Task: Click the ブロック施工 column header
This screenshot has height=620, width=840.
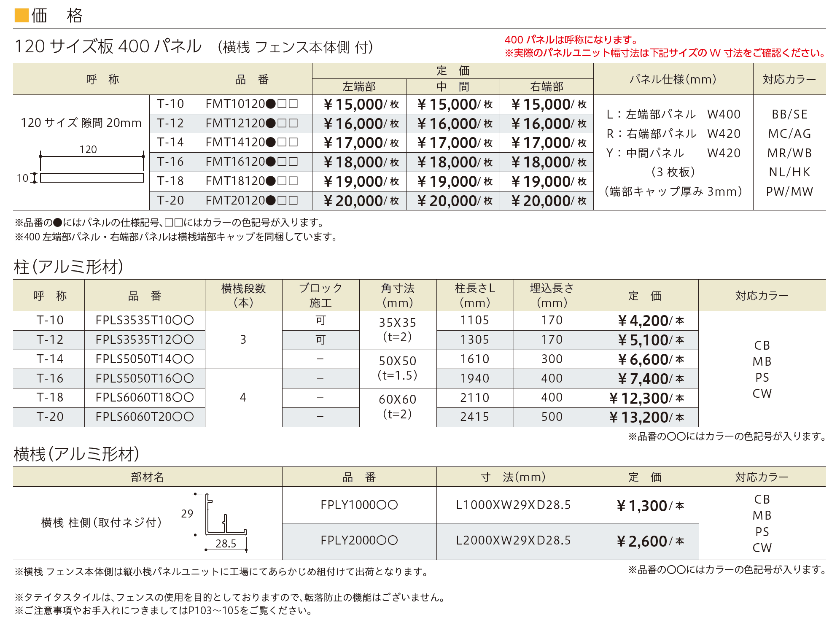Action: pos(320,295)
